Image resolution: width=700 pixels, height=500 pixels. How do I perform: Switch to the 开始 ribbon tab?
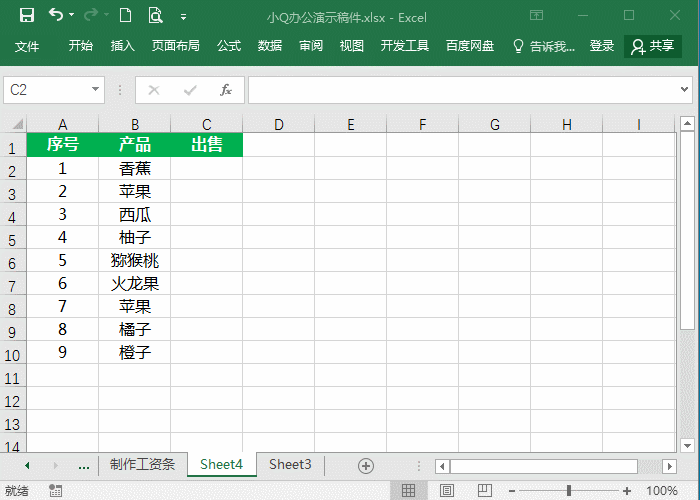81,46
